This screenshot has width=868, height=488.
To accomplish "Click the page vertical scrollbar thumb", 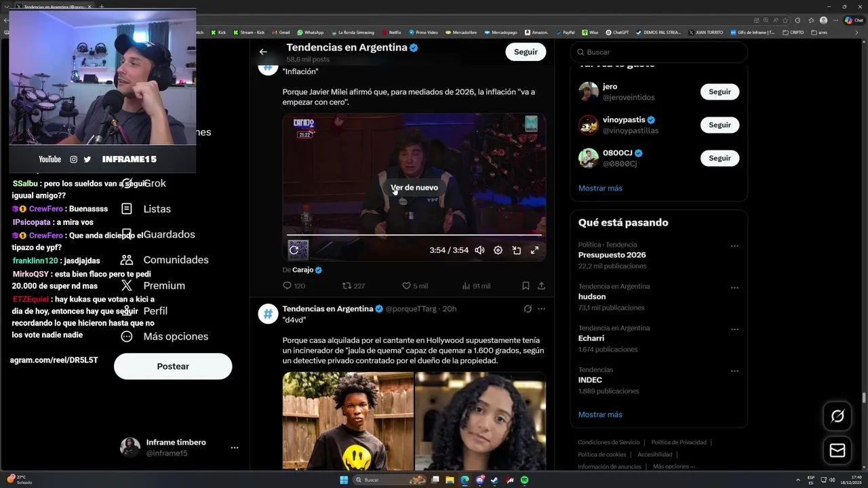I will (864, 398).
